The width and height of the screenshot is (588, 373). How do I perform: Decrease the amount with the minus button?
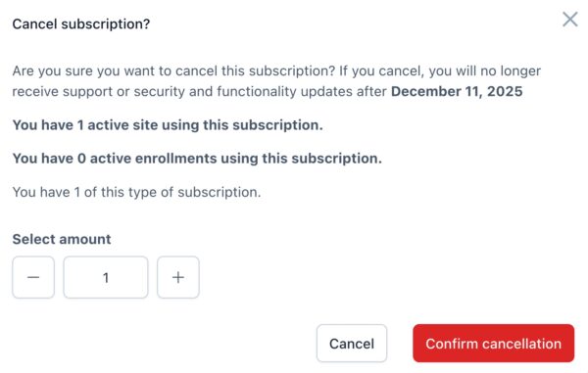[33, 277]
